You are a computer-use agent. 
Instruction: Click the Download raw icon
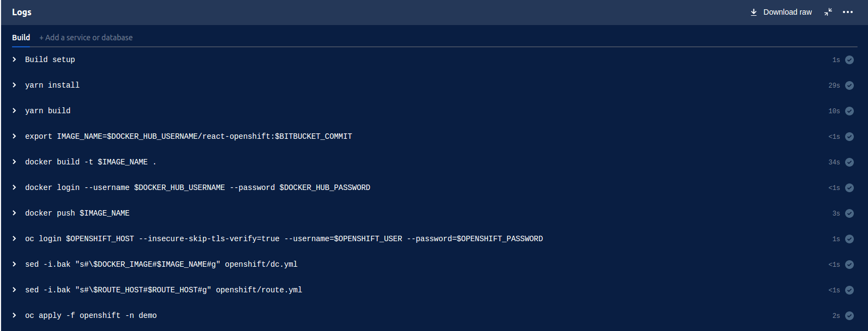[754, 12]
